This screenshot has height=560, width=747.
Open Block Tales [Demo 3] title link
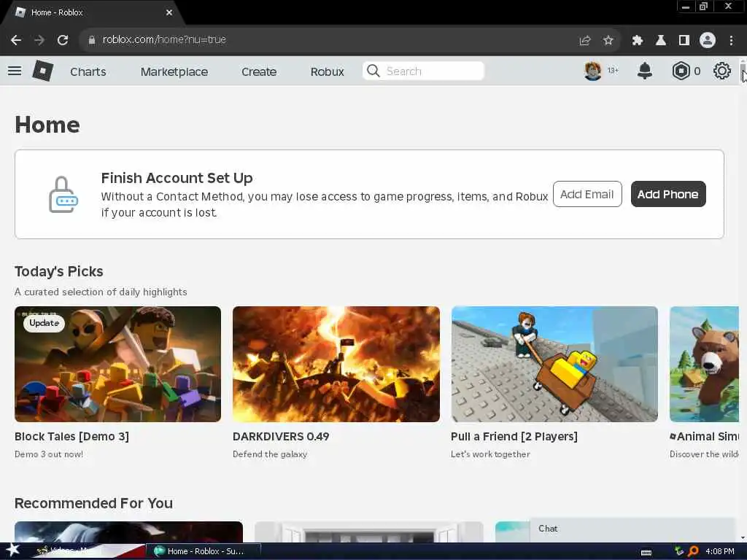tap(72, 437)
